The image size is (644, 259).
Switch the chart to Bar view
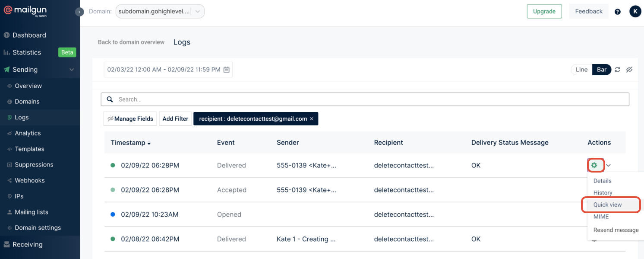602,70
